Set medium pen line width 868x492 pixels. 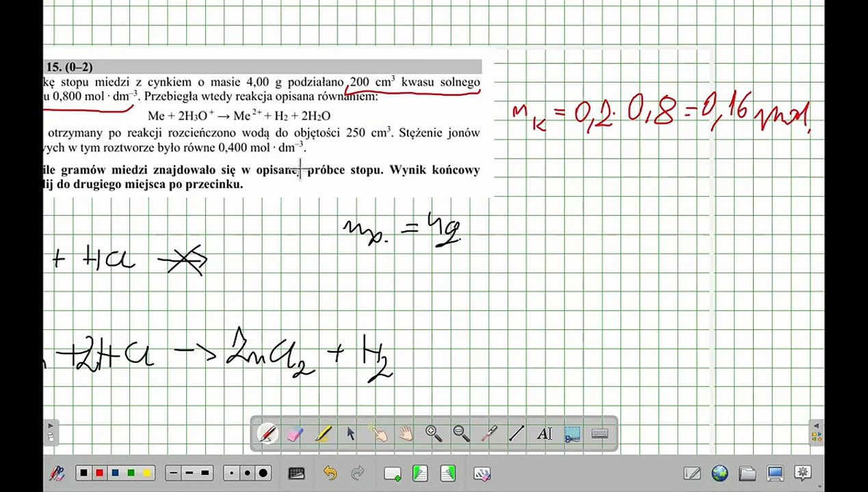click(189, 473)
